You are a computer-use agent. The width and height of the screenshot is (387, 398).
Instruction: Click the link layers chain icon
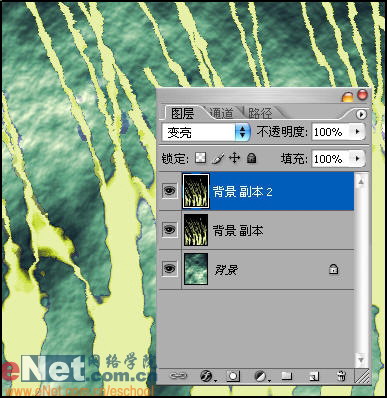(x=178, y=376)
